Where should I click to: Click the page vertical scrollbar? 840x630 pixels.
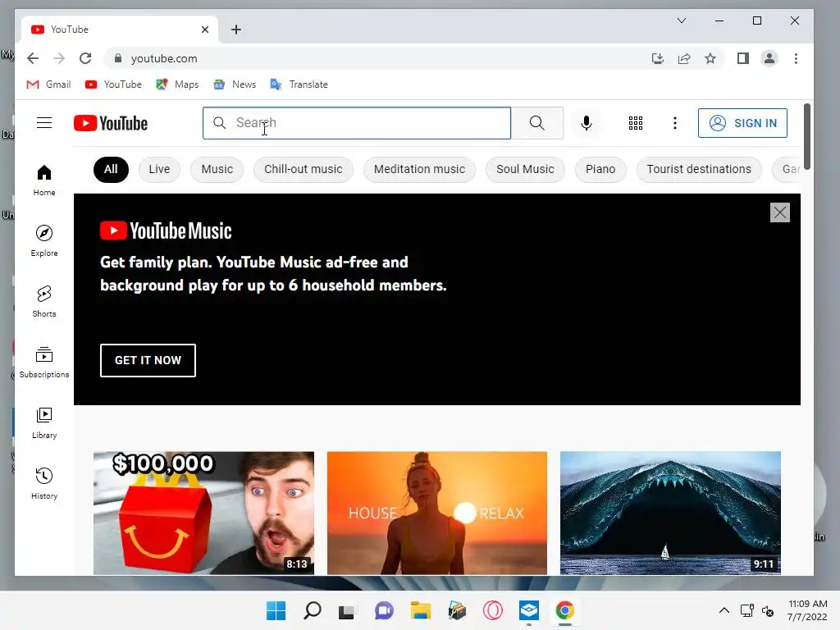pos(807,137)
